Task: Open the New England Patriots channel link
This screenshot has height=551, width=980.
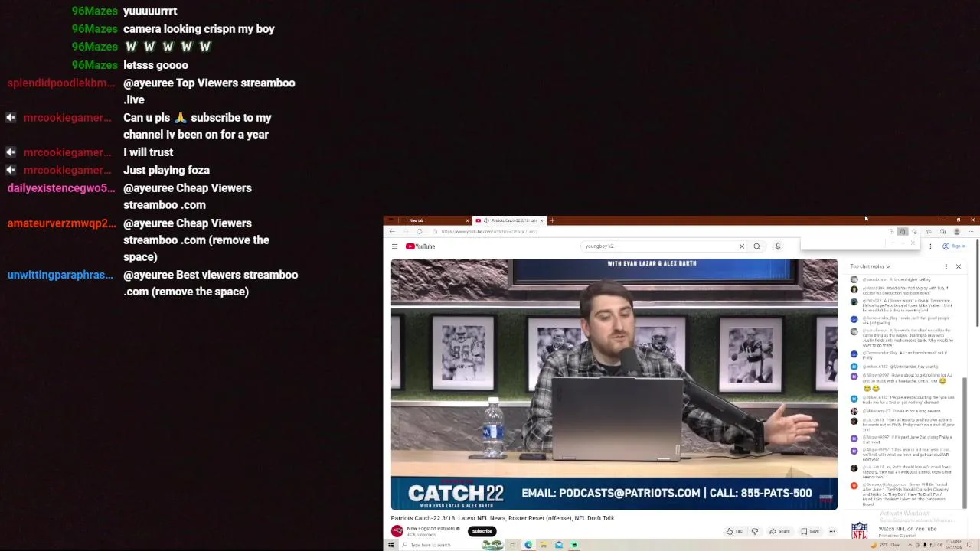Action: (x=430, y=528)
